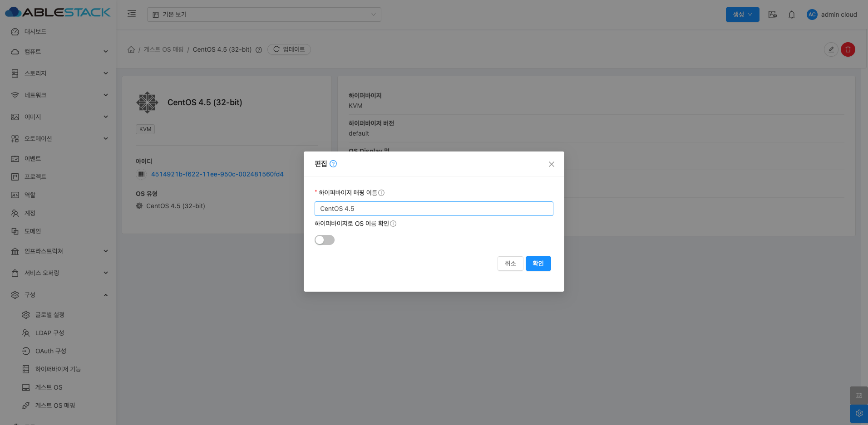The height and width of the screenshot is (425, 868).
Task: Close the 편집 dialog with X
Action: pos(551,164)
